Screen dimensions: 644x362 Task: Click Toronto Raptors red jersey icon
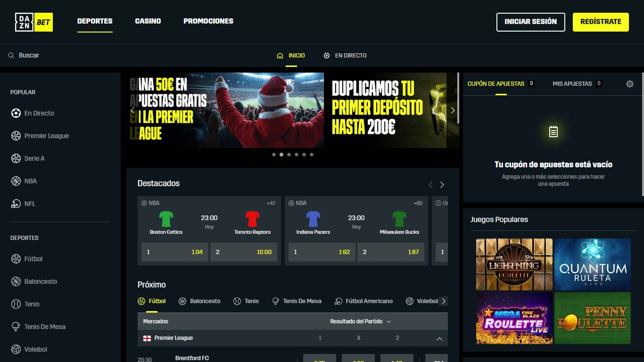click(x=252, y=219)
